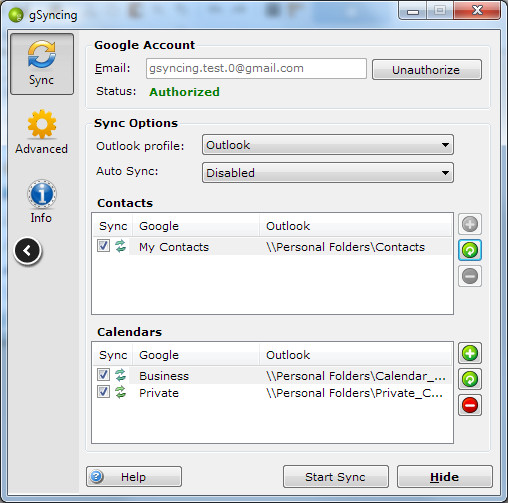Click the gSyncing app icon in title bar
The height and width of the screenshot is (503, 508).
(x=16, y=15)
